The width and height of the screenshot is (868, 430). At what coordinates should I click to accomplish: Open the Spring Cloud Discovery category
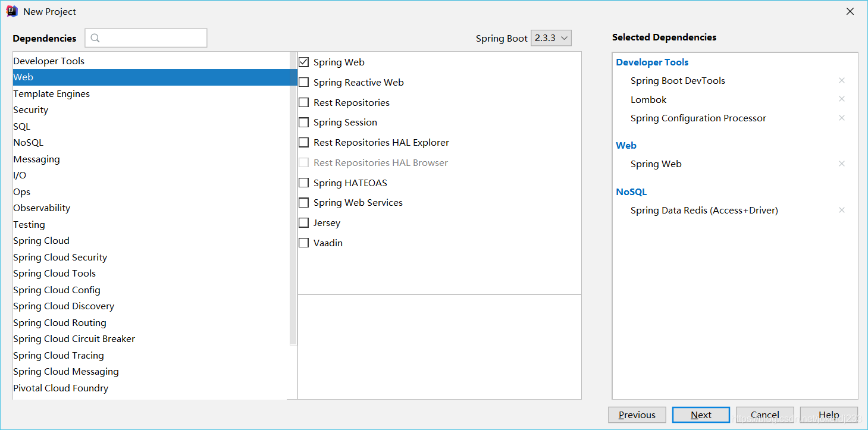(64, 306)
